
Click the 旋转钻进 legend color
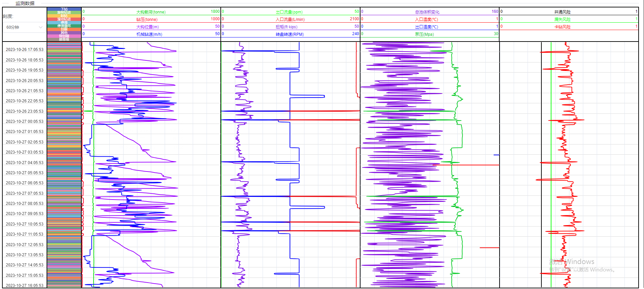point(64,12)
